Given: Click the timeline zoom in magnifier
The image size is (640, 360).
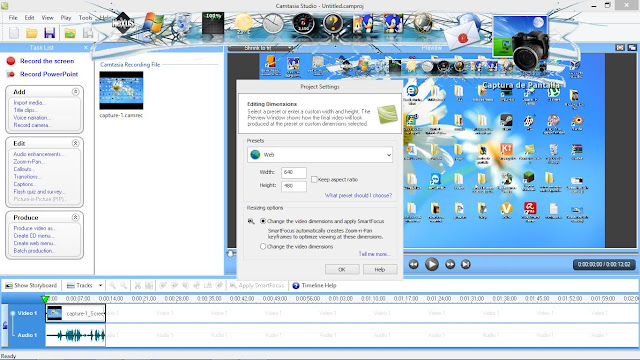Looking at the screenshot, I should pyautogui.click(x=112, y=285).
